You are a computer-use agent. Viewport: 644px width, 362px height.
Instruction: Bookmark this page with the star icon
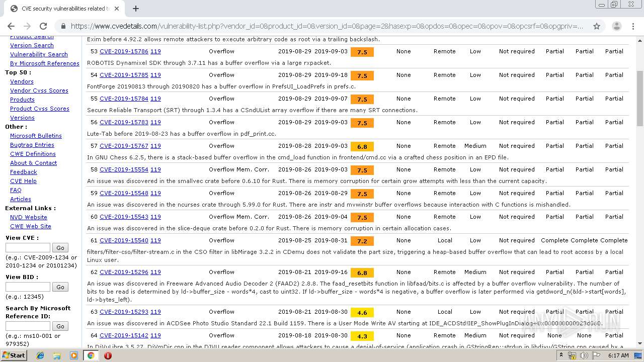[597, 26]
